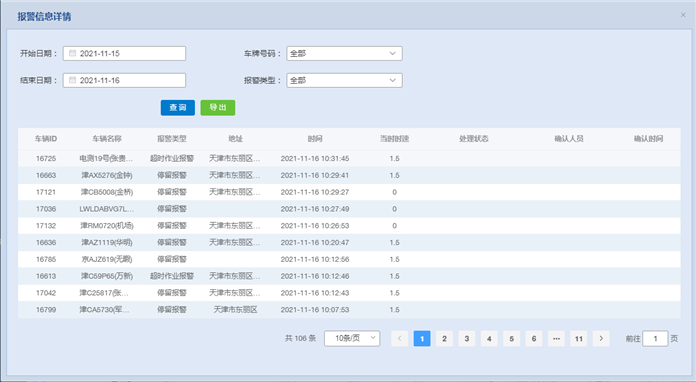Viewport: 696px width, 382px height.
Task: Select row with vehicle ID 17132
Action: click(349, 226)
